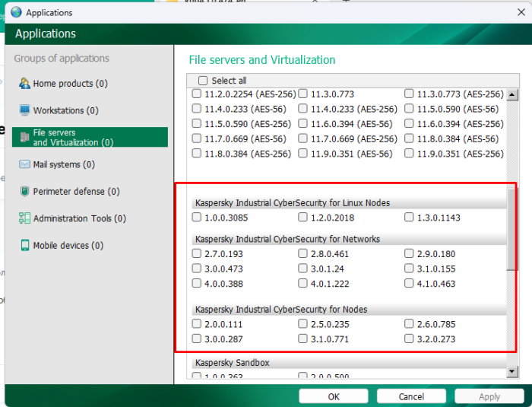This screenshot has height=407, width=532.
Task: Check Nodes version 2.0.0.111
Action: click(196, 324)
